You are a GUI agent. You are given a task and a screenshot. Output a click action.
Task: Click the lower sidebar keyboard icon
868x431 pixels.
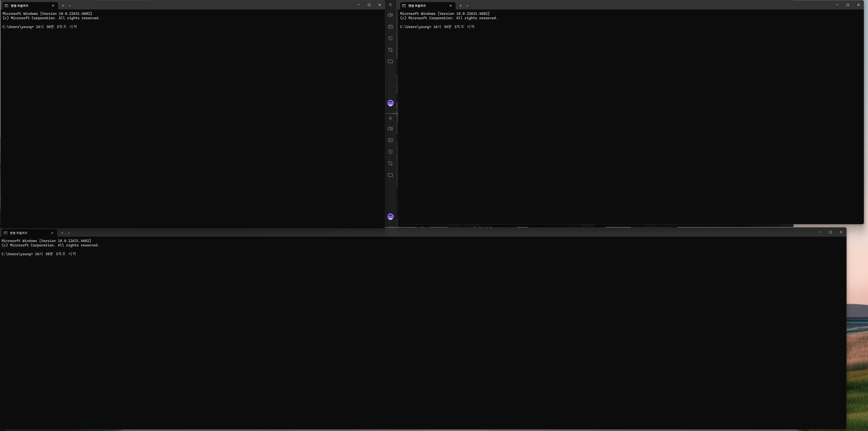[390, 140]
